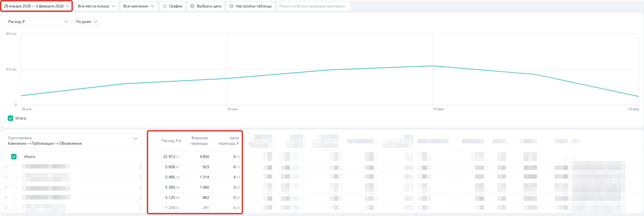
Task: Tick the checkbox of the 5 658.87 spend row
Action: tap(14, 167)
